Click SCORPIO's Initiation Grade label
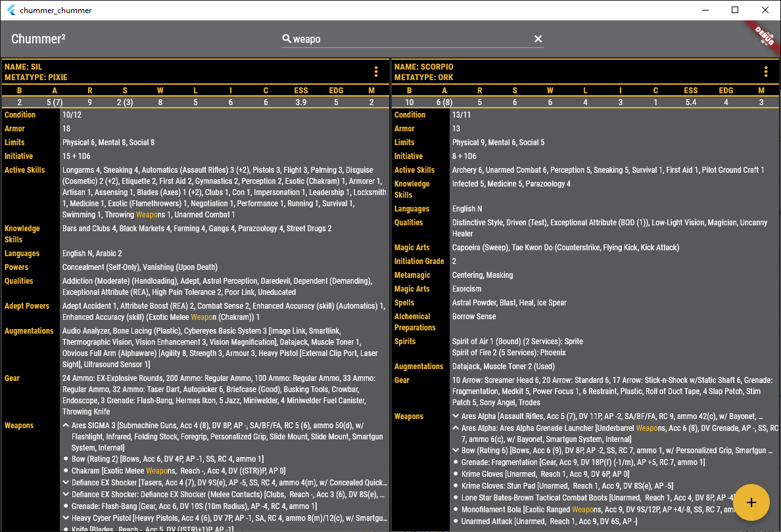 419,261
